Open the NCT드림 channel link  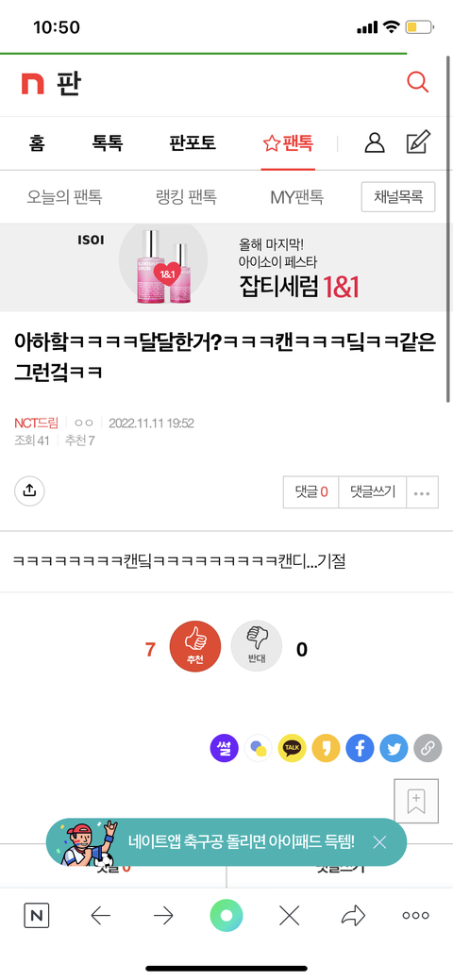click(x=36, y=424)
